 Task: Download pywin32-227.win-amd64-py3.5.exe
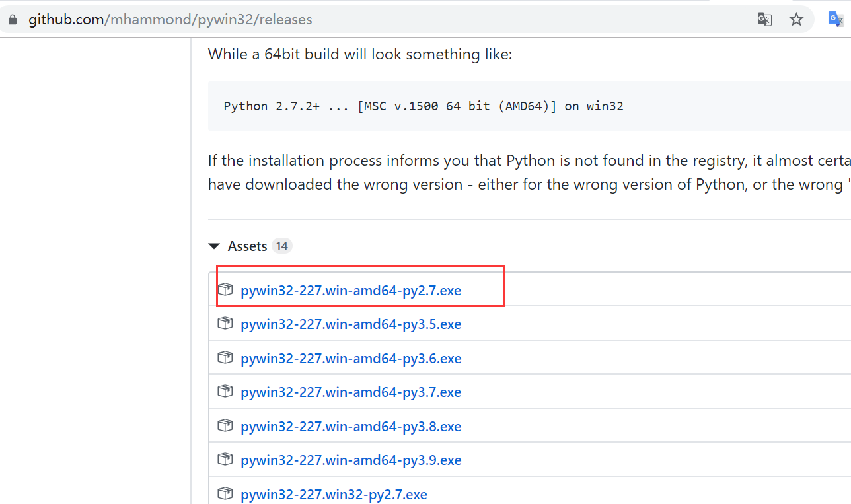pos(351,324)
